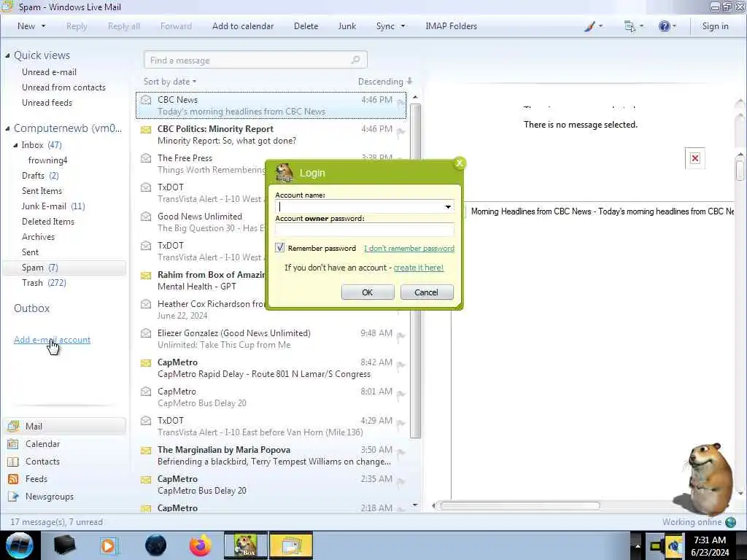
Task: Select 'TransVista Alert - I-10 East before Van Horn' message
Action: click(x=271, y=427)
